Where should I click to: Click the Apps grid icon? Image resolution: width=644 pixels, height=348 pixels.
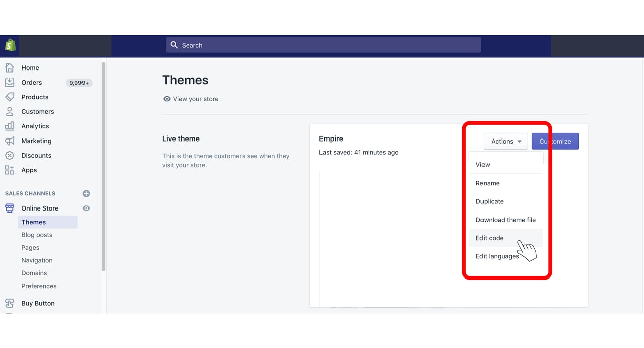(x=10, y=170)
